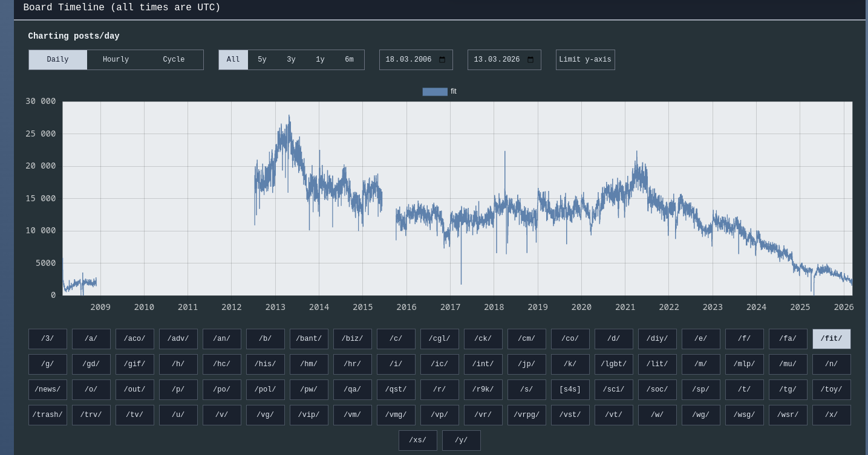This screenshot has width=868, height=455.
Task: Choose the /vg/ board
Action: point(266,415)
